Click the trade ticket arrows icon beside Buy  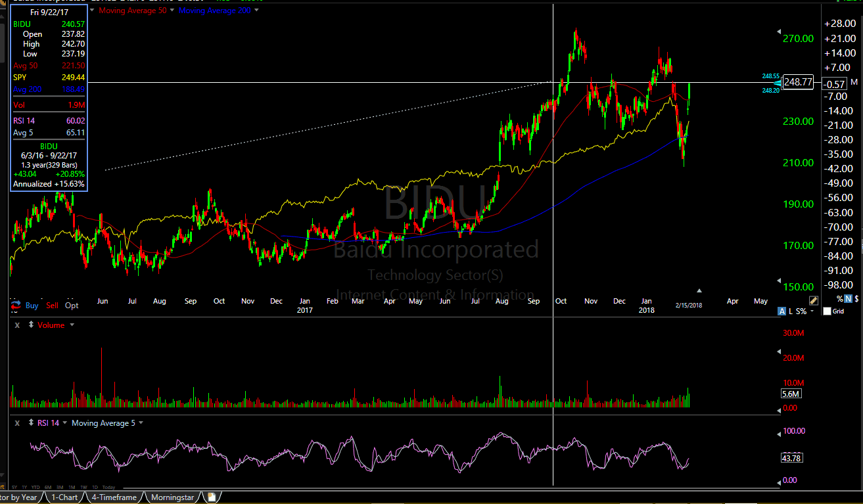pos(15,306)
